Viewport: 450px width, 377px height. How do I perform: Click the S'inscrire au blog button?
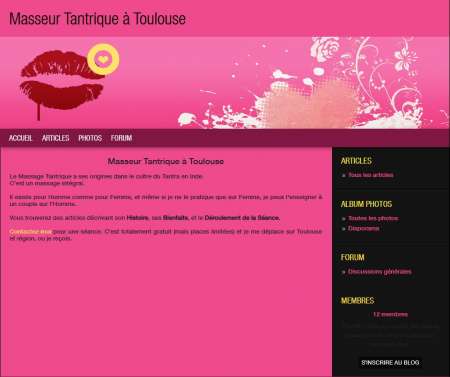tap(390, 362)
